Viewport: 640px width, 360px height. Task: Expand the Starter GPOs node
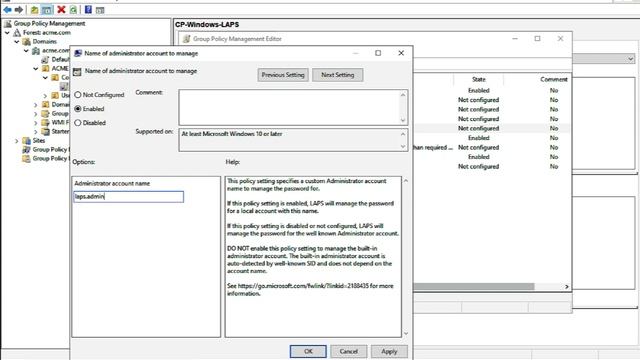pyautogui.click(x=36, y=132)
